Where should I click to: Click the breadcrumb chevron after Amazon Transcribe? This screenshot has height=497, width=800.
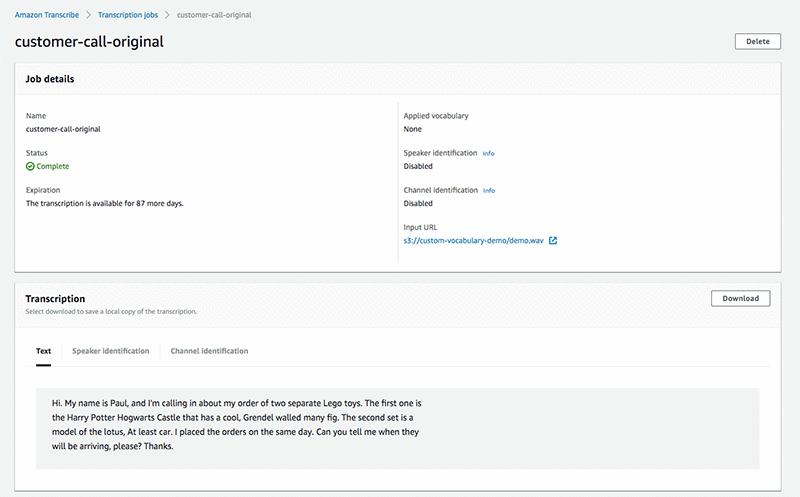click(88, 15)
